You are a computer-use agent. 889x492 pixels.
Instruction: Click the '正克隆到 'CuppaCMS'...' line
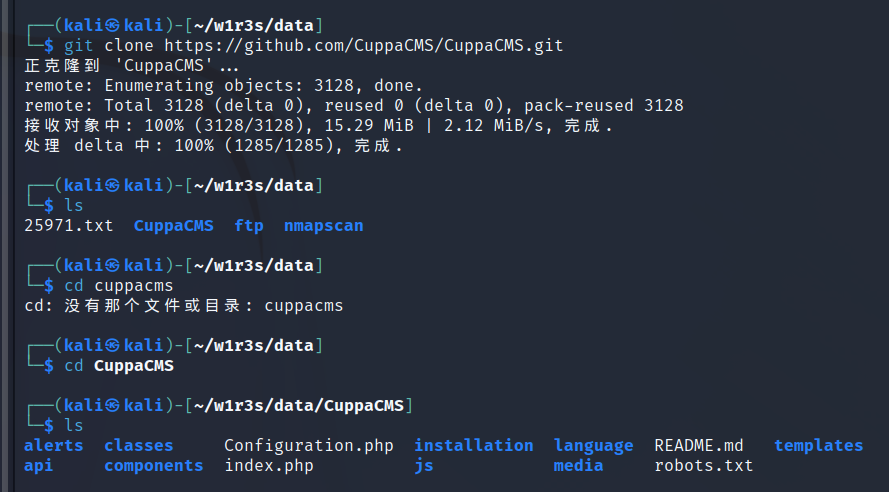click(132, 66)
